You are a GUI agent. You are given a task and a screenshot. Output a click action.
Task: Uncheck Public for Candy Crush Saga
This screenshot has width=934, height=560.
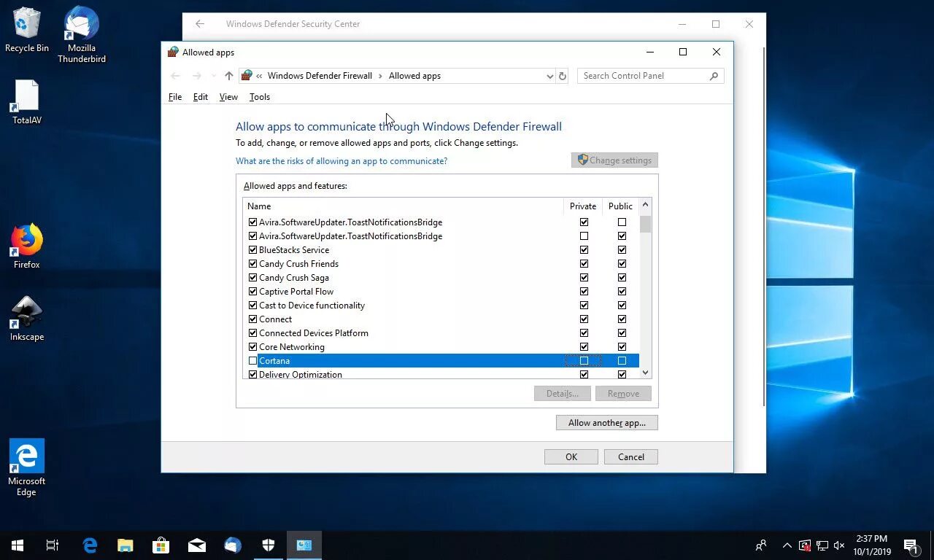[622, 278]
